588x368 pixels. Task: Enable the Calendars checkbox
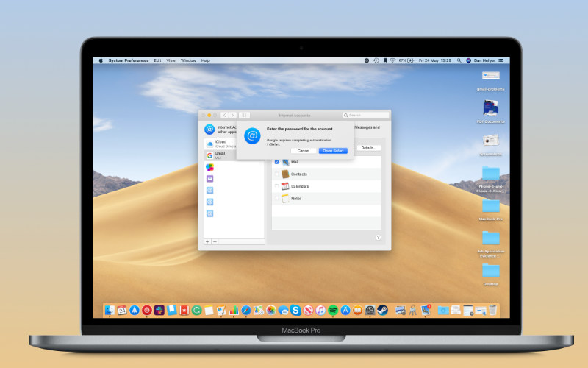click(277, 186)
